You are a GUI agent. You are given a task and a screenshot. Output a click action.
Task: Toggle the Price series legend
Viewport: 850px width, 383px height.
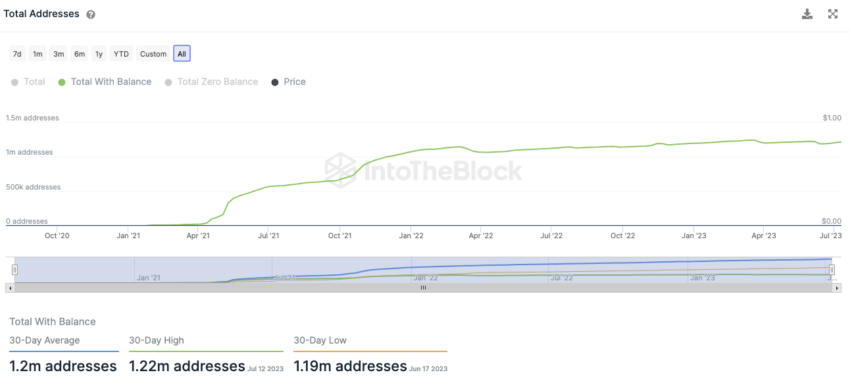pos(288,82)
